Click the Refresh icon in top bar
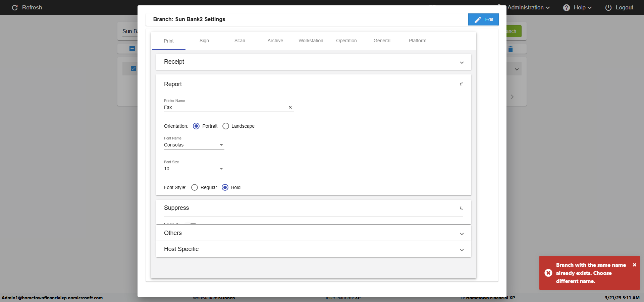This screenshot has width=644, height=302. pos(15,7)
